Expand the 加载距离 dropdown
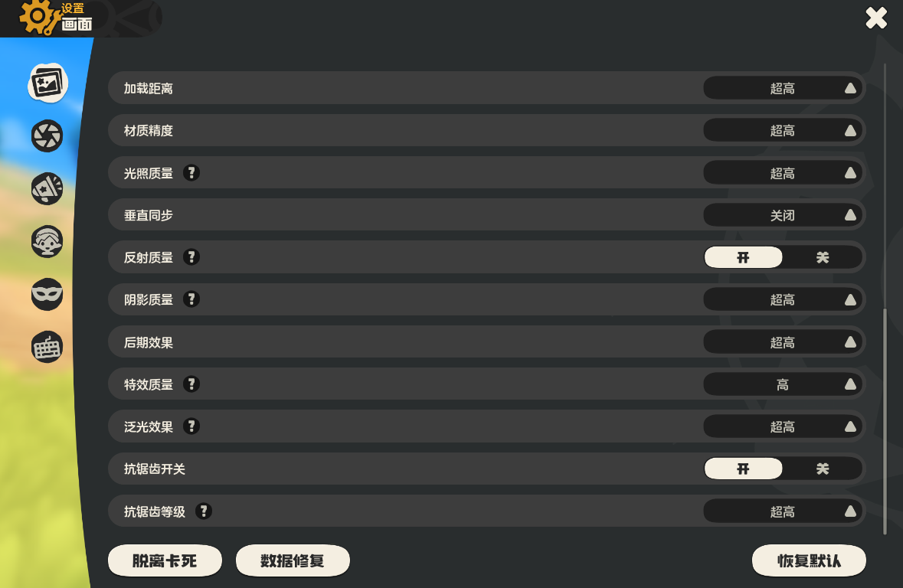The width and height of the screenshot is (903, 588). pos(783,89)
